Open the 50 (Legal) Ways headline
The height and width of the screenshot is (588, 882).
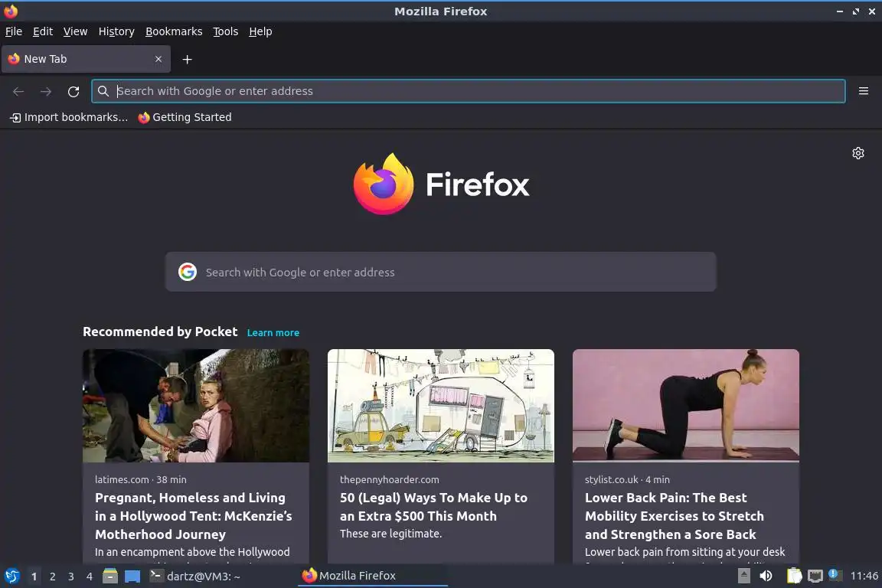click(x=433, y=507)
